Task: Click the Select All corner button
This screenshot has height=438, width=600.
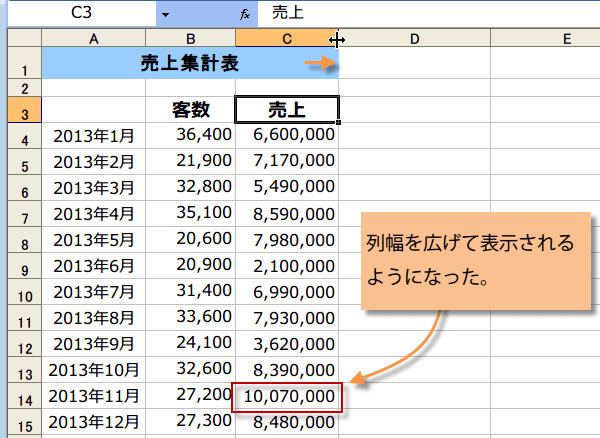Action: tap(24, 38)
